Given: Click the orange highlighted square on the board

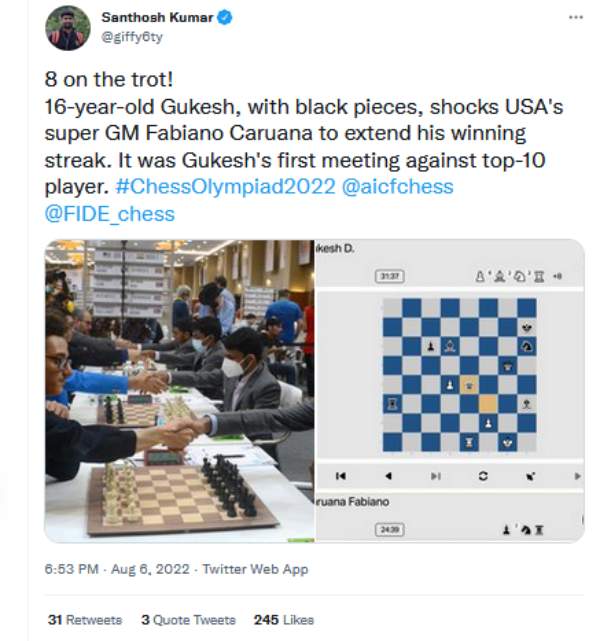Looking at the screenshot, I should point(487,403).
